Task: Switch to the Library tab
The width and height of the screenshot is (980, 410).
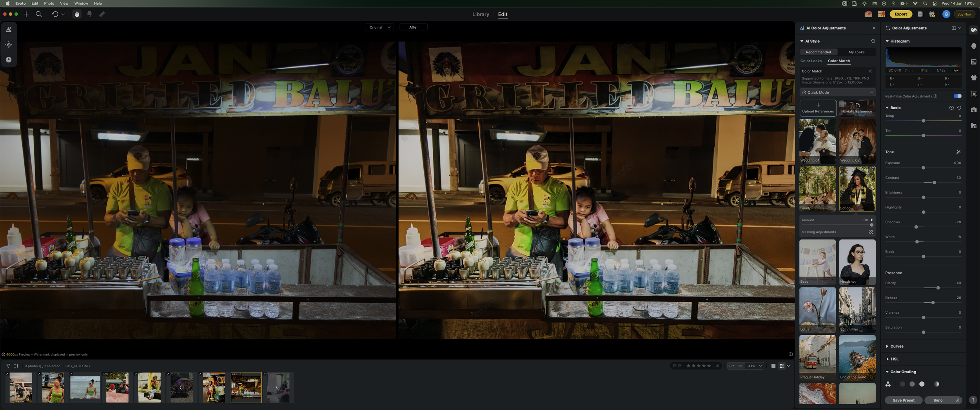Action: 481,14
